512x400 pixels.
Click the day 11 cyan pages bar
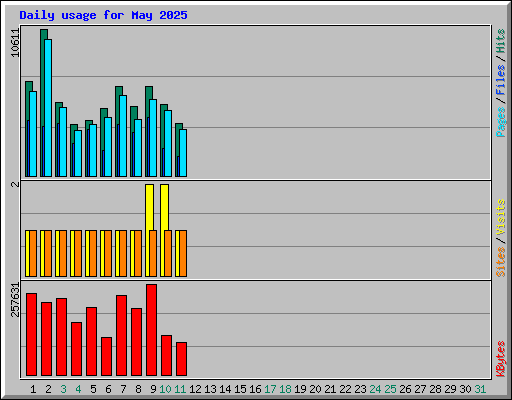point(183,153)
